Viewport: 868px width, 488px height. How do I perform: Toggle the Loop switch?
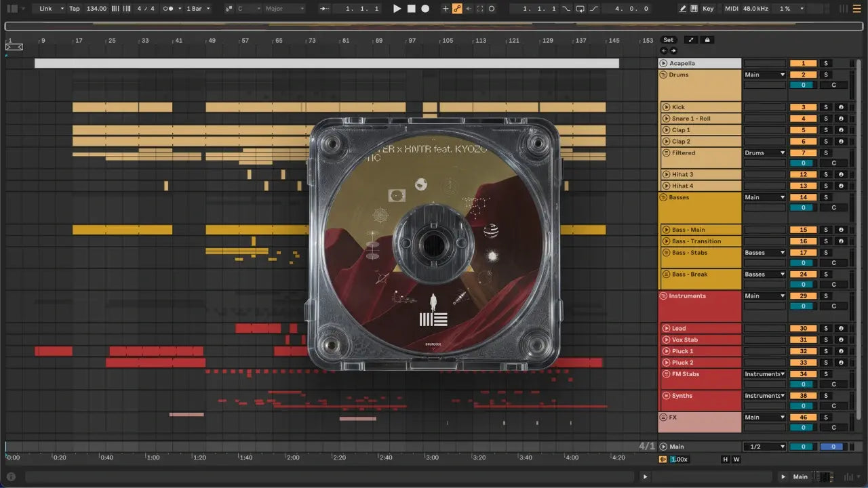[x=580, y=9]
